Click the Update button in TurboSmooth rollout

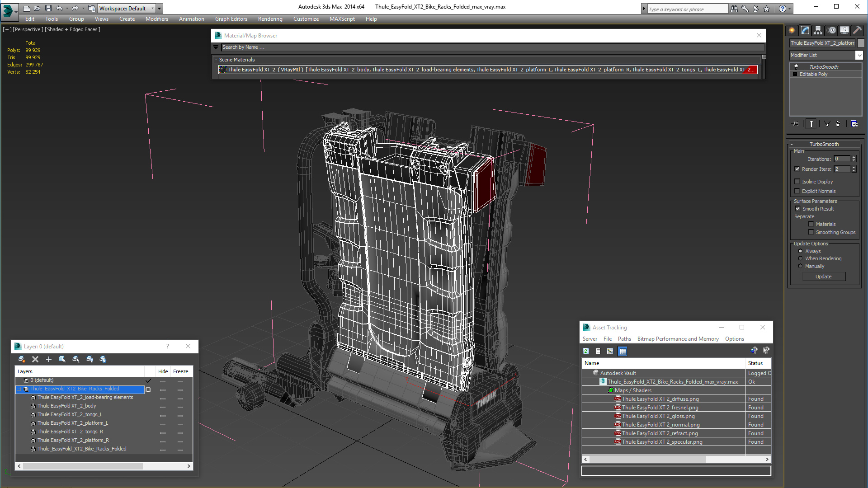point(824,277)
